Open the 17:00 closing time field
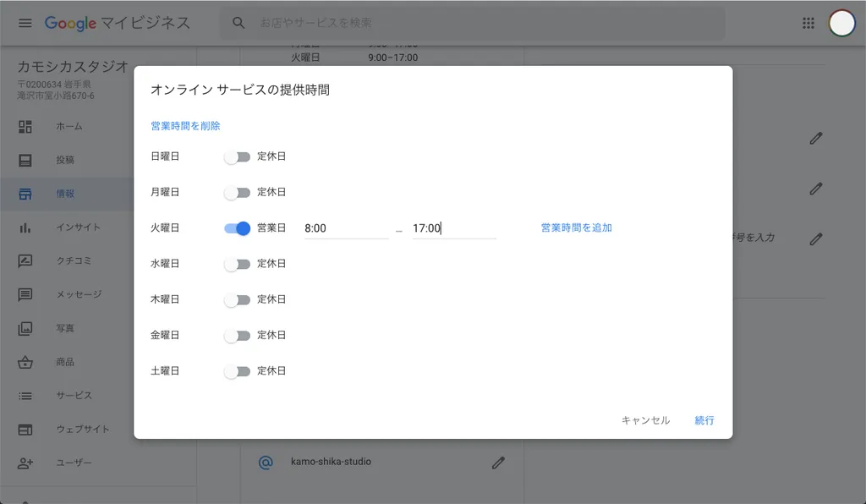This screenshot has height=504, width=866. click(454, 228)
